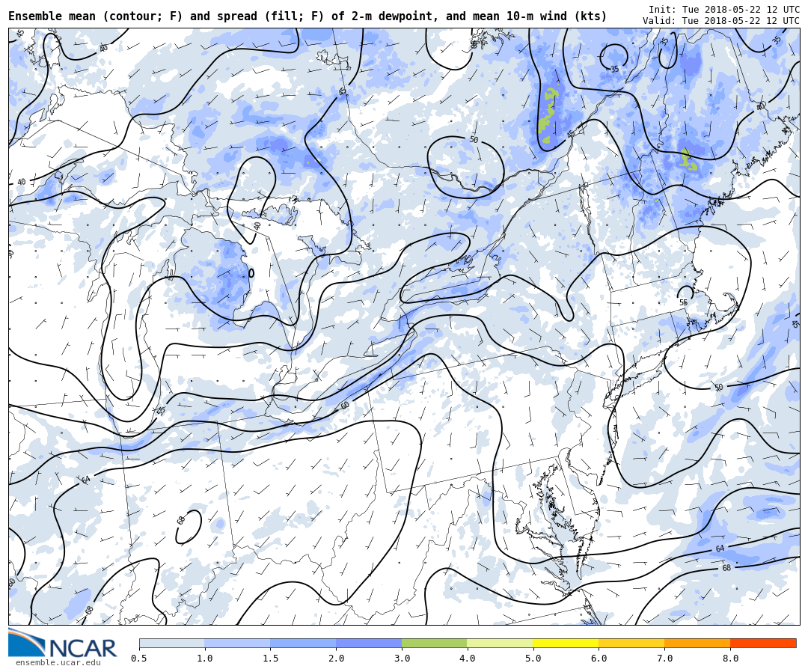This screenshot has width=808, height=672.
Task: Click the 3.0 to 4.0 green swatch
Action: [435, 643]
